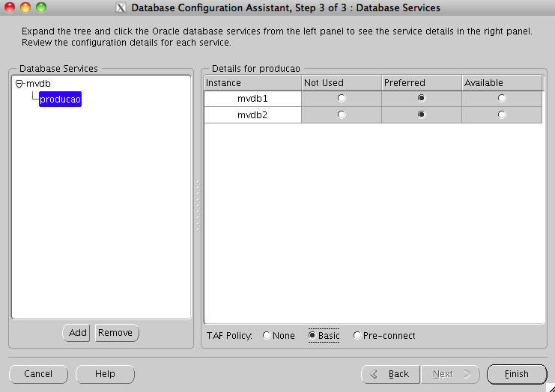
Task: Set mvdb1 to Preferred
Action: 422,99
